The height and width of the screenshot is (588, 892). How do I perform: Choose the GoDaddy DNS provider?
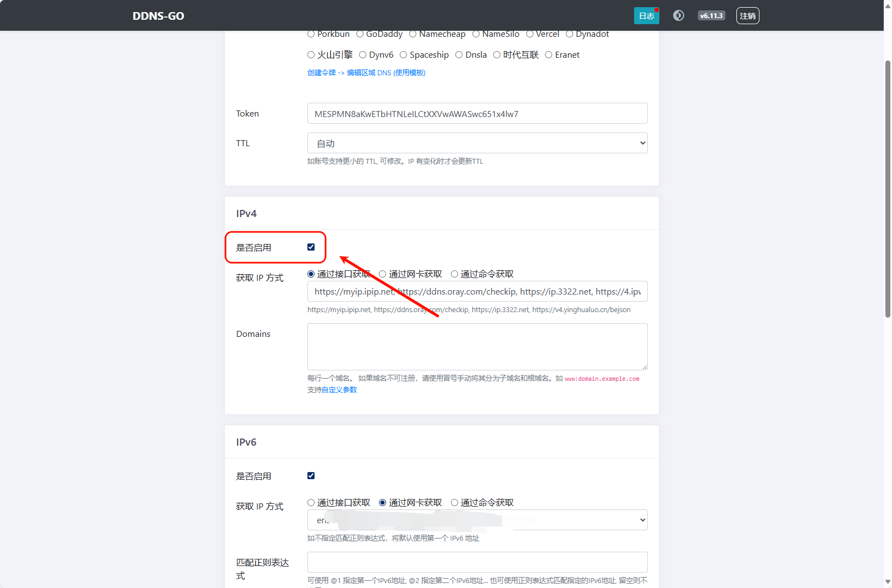[360, 34]
